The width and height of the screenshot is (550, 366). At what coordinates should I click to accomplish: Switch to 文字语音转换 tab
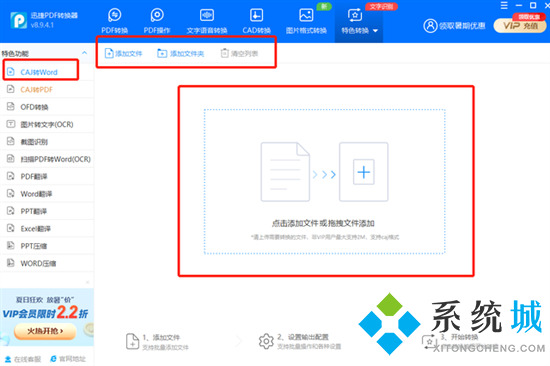point(207,21)
